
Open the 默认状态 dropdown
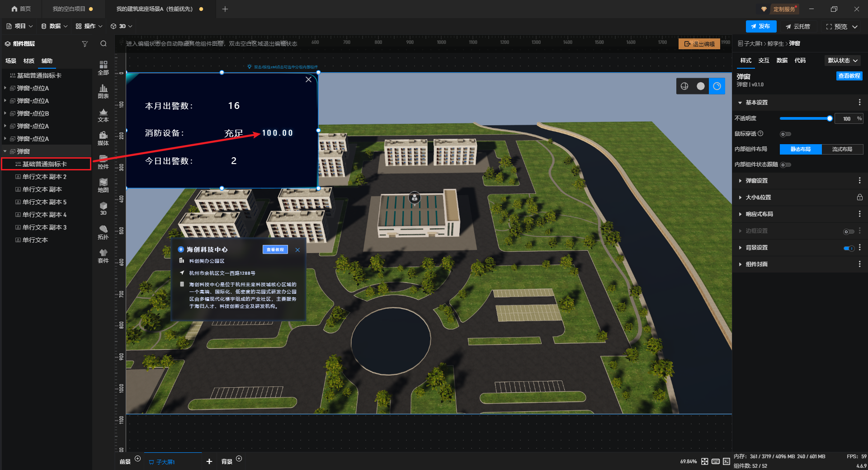click(843, 61)
